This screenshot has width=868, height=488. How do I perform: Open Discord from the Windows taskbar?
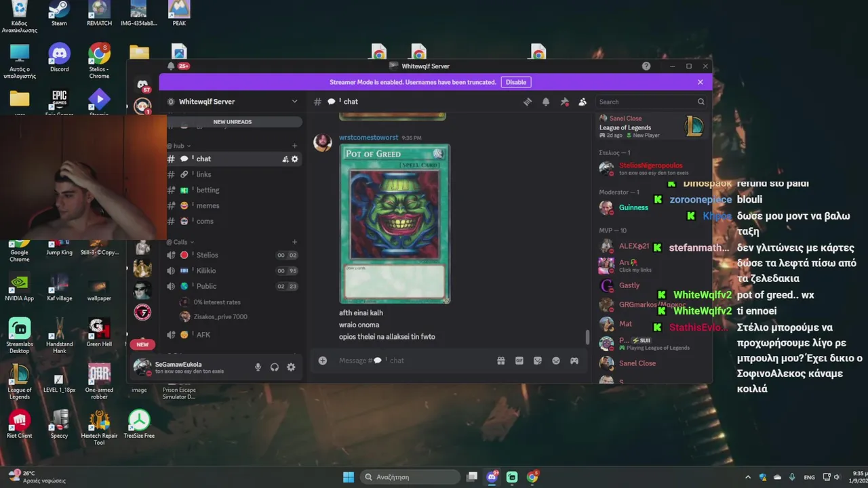click(x=492, y=477)
